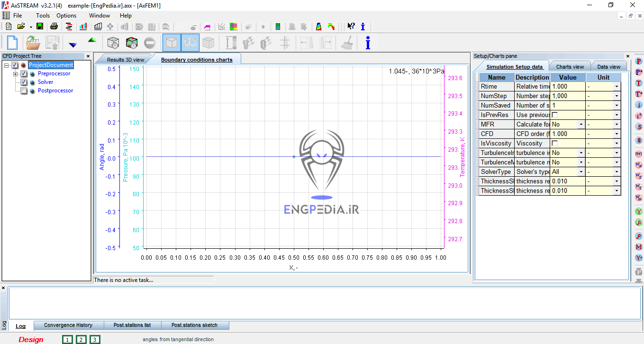
Task: Select the wireframe cube view icon
Action: [x=190, y=43]
